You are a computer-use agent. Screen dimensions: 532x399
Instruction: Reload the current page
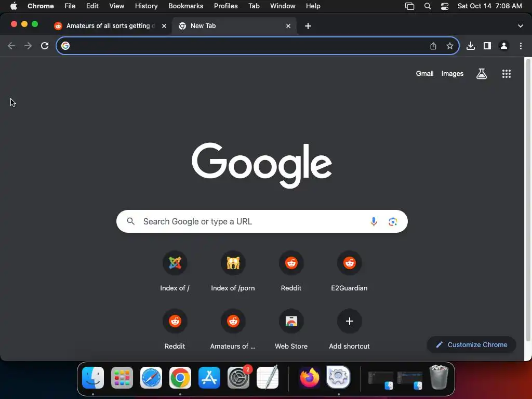click(x=45, y=46)
